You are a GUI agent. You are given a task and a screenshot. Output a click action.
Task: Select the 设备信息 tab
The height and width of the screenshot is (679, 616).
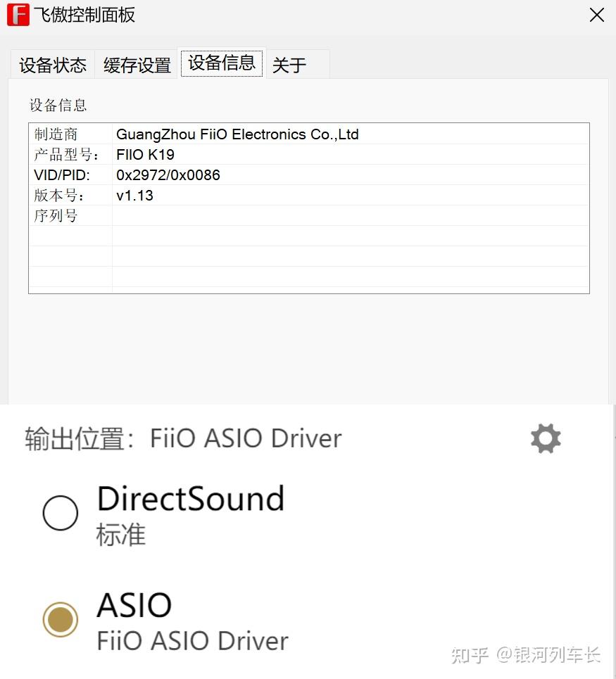[x=222, y=63]
